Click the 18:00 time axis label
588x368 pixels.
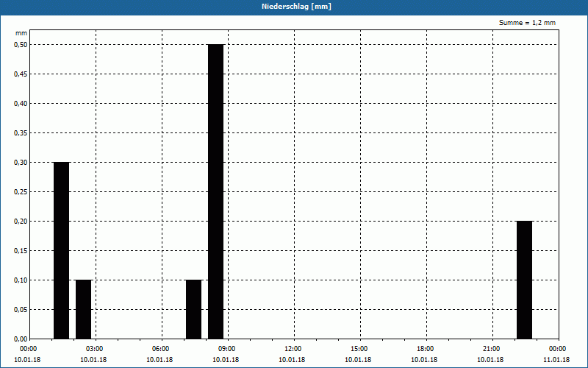coord(426,349)
